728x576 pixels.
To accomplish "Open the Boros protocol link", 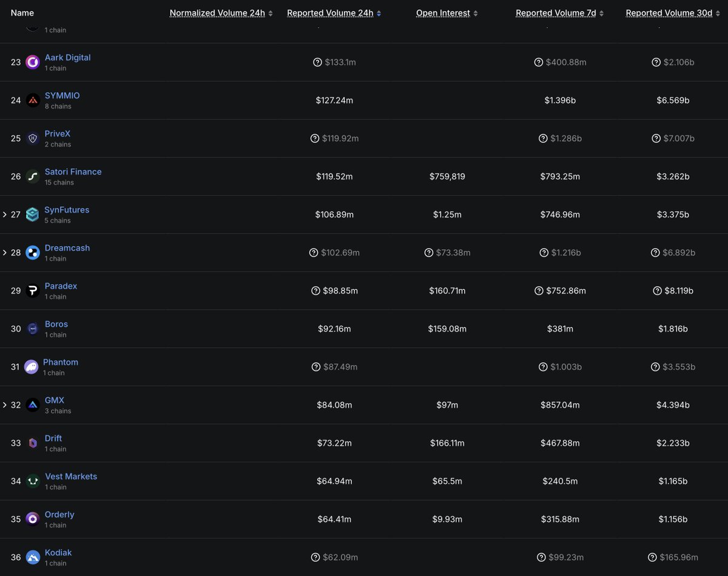I will pos(56,324).
